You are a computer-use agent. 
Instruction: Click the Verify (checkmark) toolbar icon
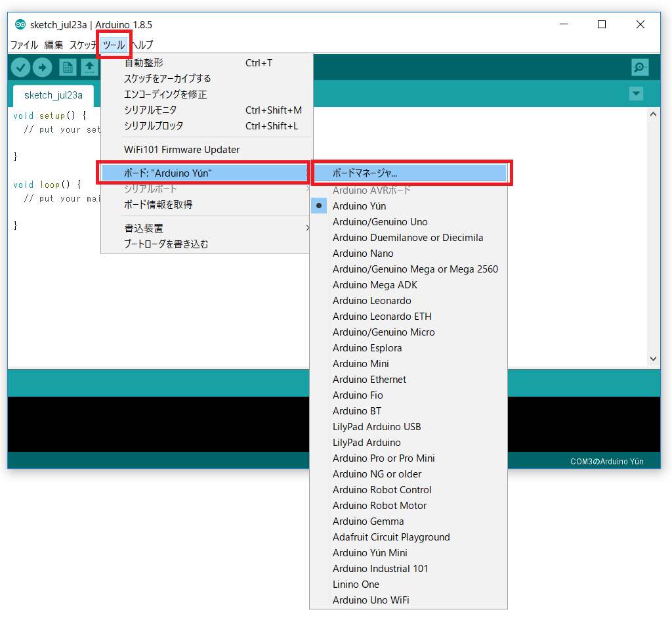tap(20, 67)
